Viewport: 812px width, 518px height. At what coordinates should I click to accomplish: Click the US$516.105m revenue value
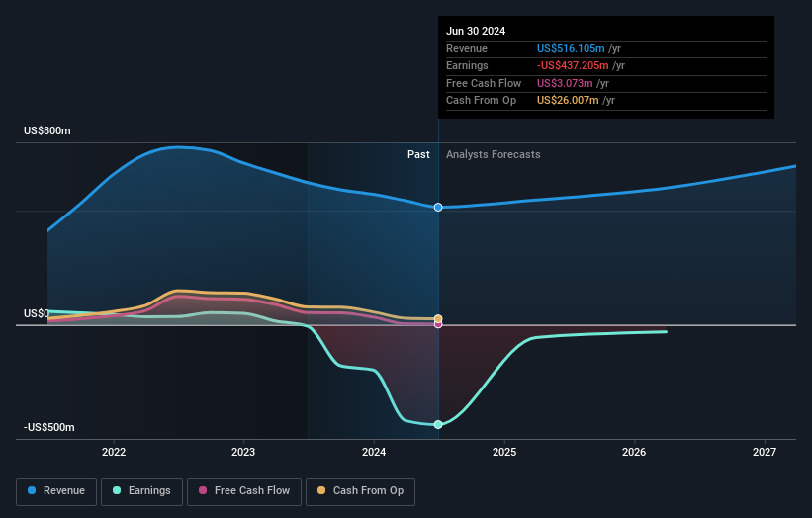click(x=571, y=48)
